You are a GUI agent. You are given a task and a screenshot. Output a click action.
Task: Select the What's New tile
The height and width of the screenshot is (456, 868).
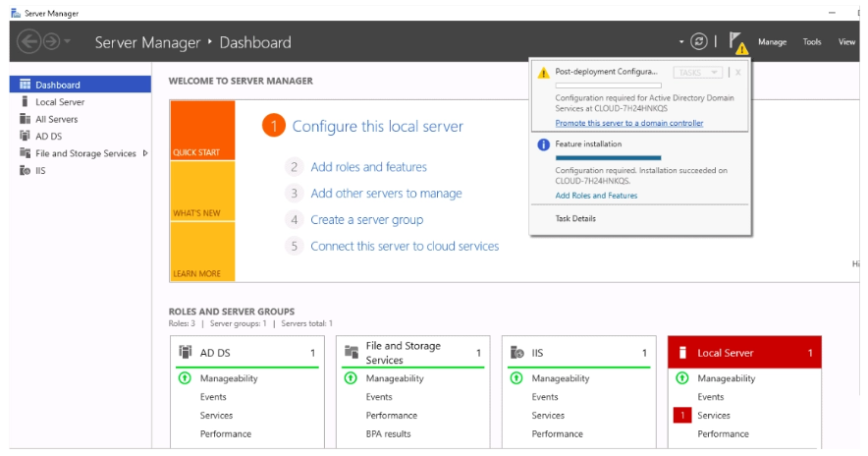click(202, 192)
